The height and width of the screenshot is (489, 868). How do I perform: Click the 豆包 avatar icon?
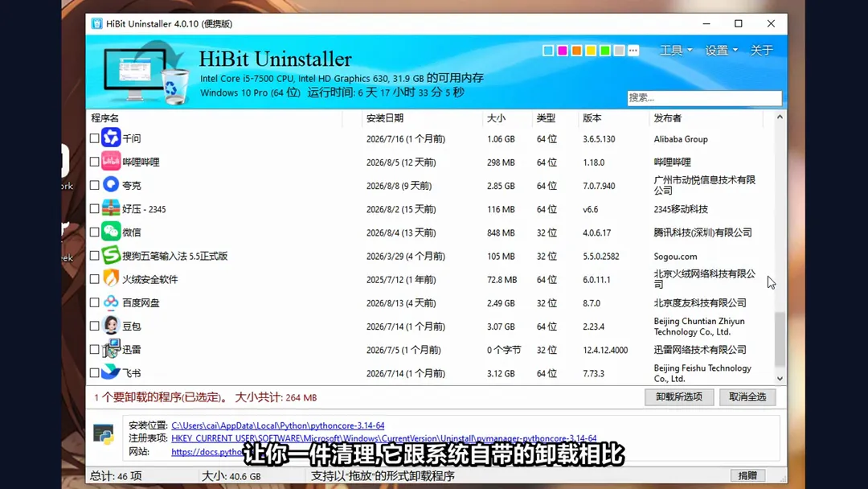pos(111,326)
